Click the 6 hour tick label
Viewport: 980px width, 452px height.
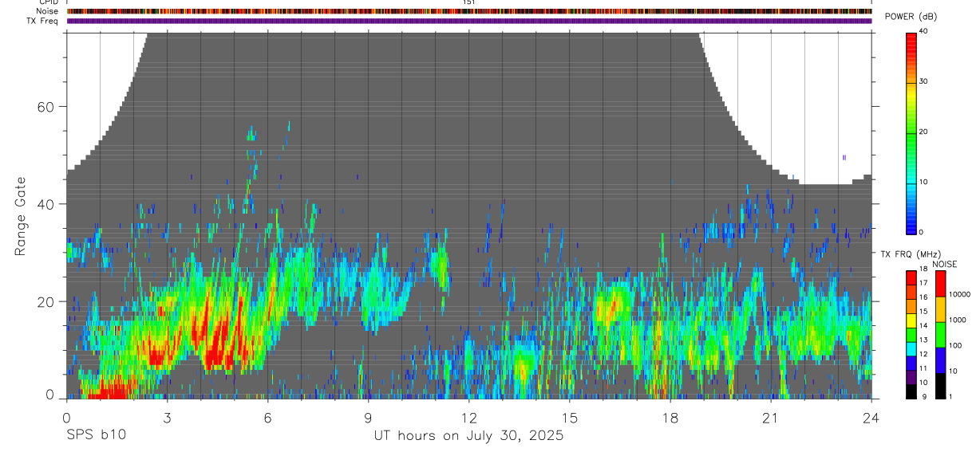pos(267,418)
